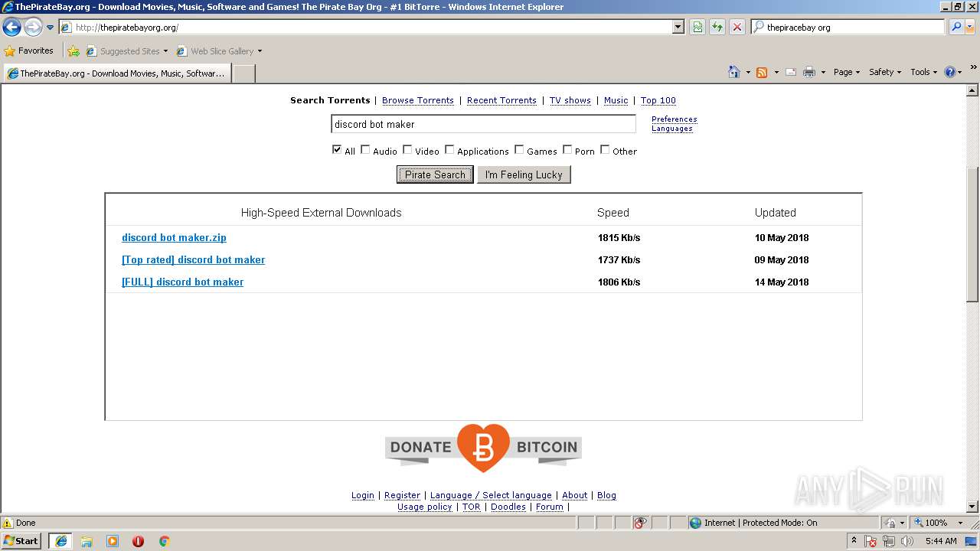Click the Chrome taskbar icon
The width and height of the screenshot is (980, 551).
164,541
